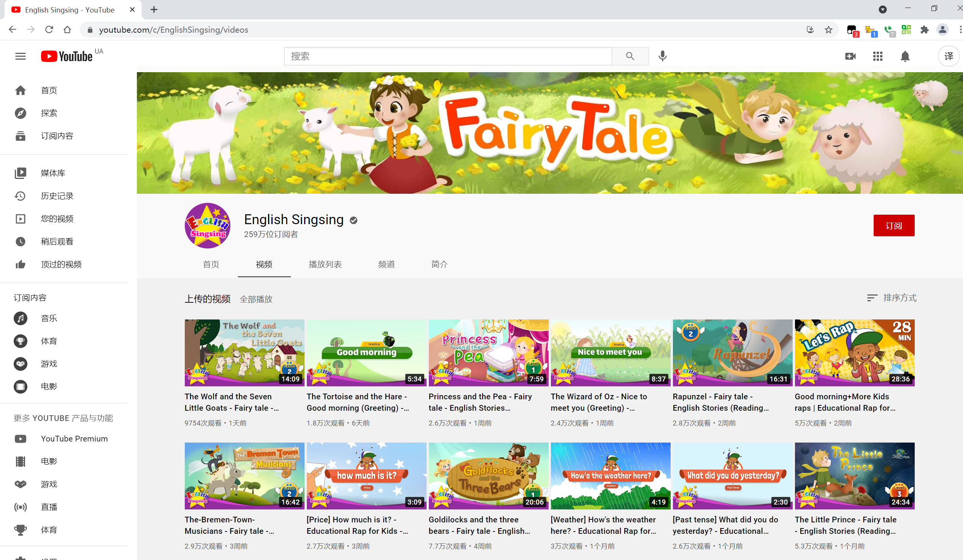Viewport: 963px width, 560px height.
Task: Switch to the About tab
Action: 439,264
